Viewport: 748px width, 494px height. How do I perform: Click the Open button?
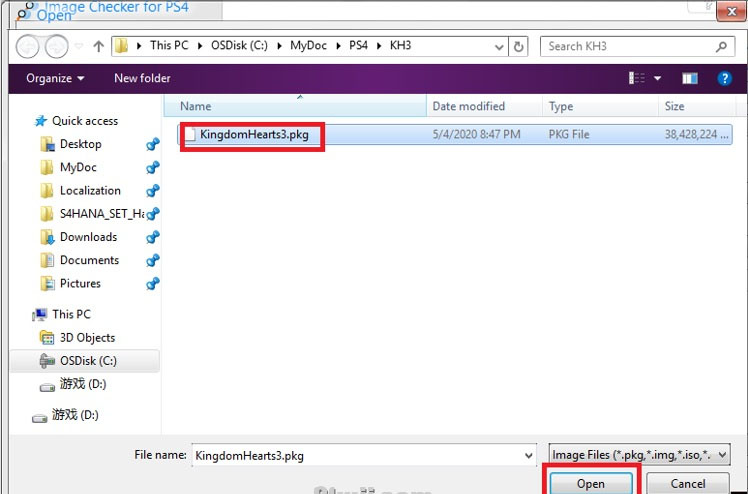click(x=591, y=484)
